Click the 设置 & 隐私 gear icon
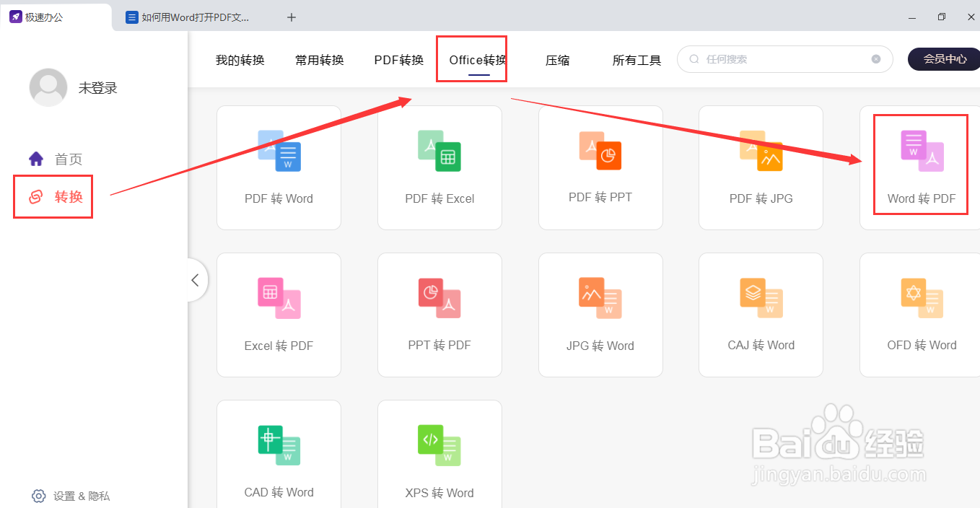Image resolution: width=980 pixels, height=508 pixels. pyautogui.click(x=38, y=496)
